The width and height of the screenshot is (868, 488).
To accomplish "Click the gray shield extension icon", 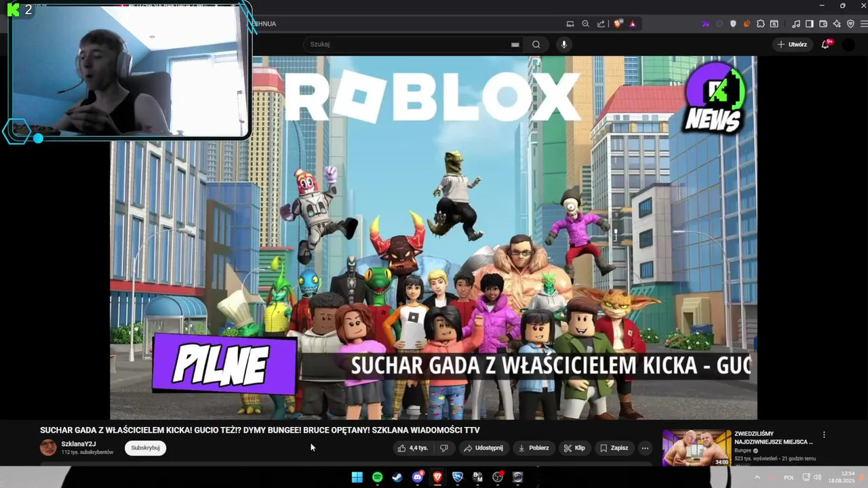I will pos(733,24).
